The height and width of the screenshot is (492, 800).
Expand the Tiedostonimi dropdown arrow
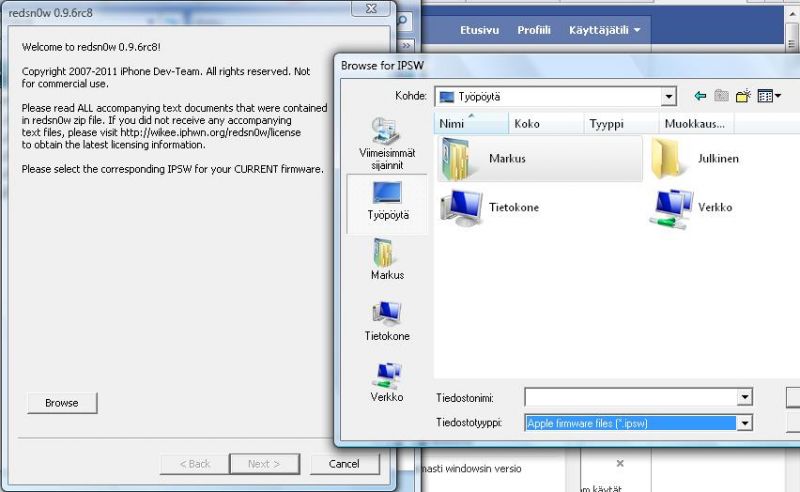pos(745,397)
